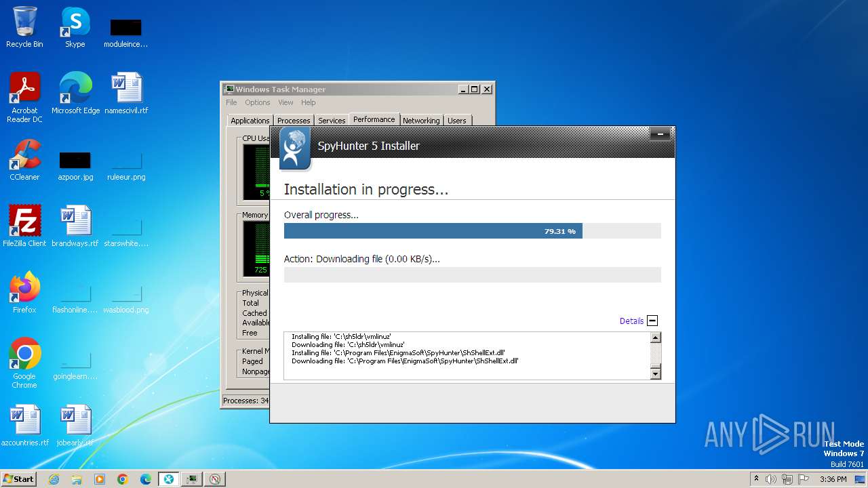This screenshot has height=488, width=868.
Task: Select azpoor.jpg image file
Action: click(75, 166)
